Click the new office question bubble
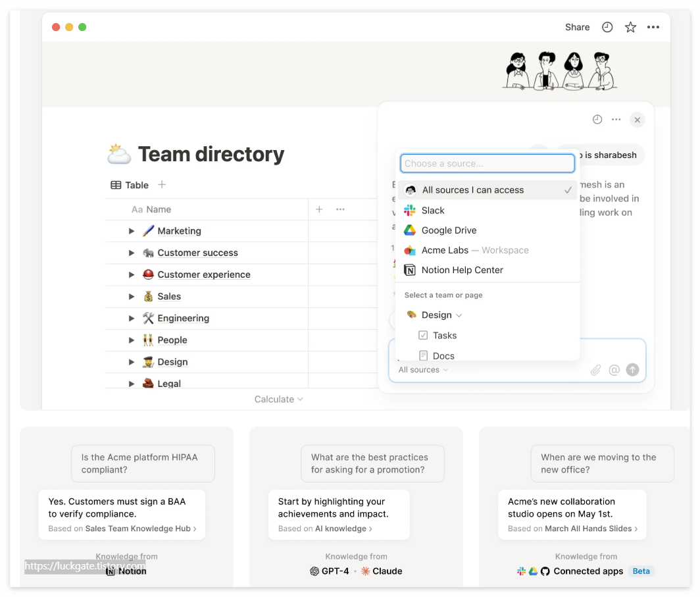Screen dimensions: 700x597 pos(602,463)
